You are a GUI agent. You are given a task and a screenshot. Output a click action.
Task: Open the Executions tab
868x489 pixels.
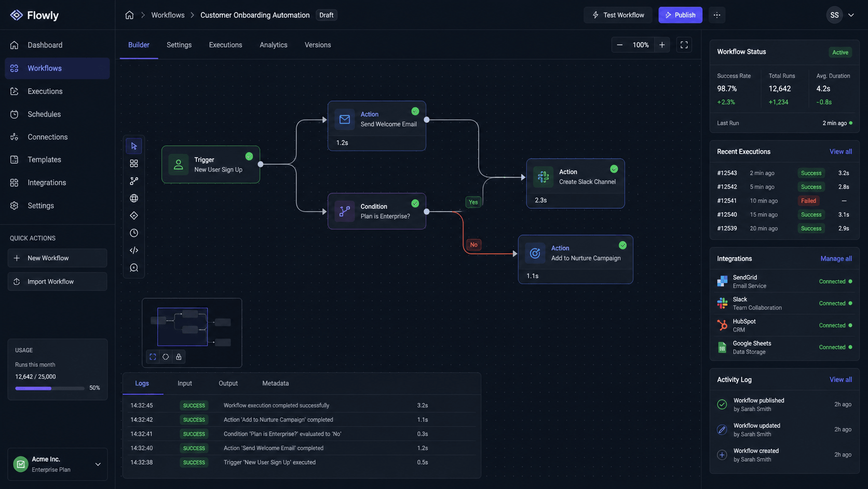(x=226, y=45)
